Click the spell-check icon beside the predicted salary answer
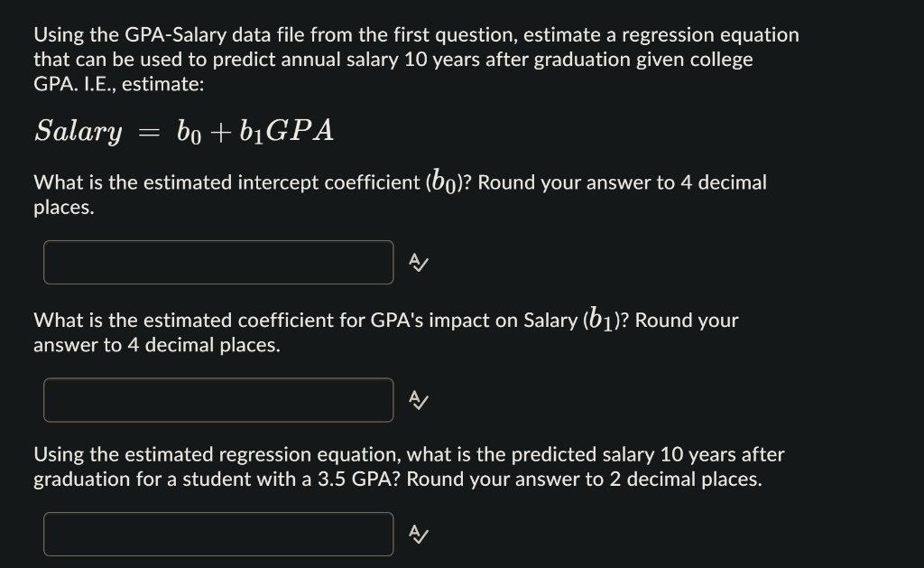924x568 pixels. click(417, 534)
